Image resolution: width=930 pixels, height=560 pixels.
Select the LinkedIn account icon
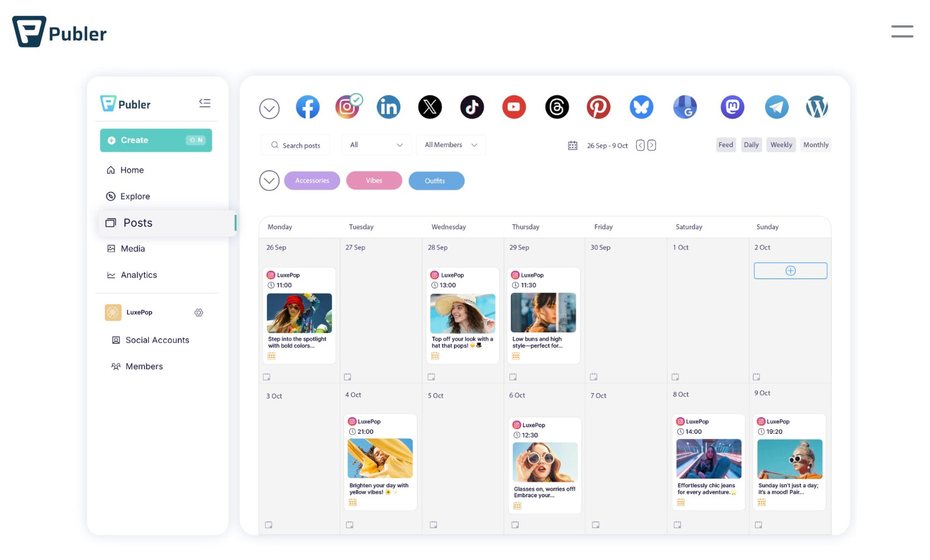click(x=389, y=107)
